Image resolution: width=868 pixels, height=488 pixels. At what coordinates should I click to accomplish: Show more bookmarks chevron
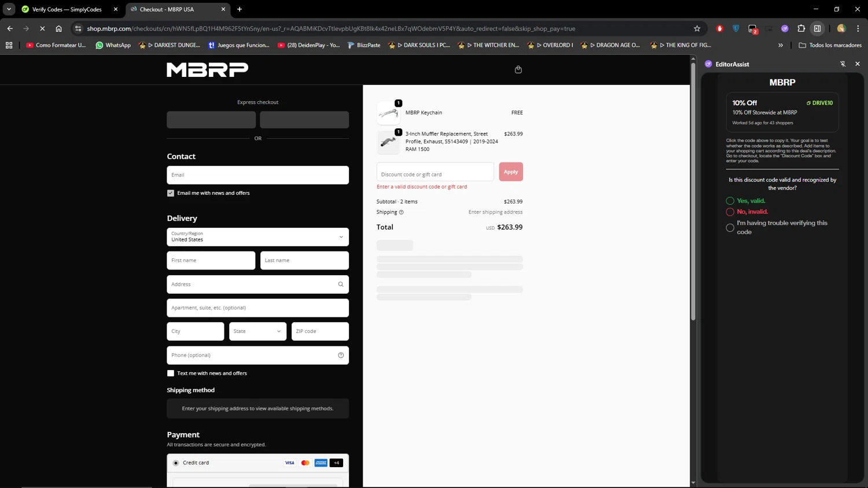pos(780,45)
